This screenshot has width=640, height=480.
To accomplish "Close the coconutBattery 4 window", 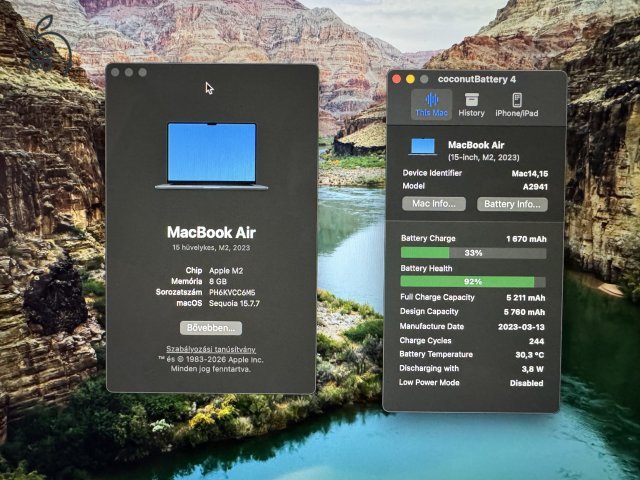I will click(396, 79).
